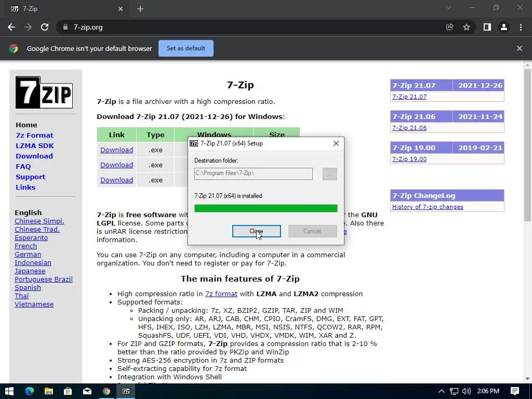Open the FAQ page
This screenshot has width=532, height=399.
(x=23, y=167)
